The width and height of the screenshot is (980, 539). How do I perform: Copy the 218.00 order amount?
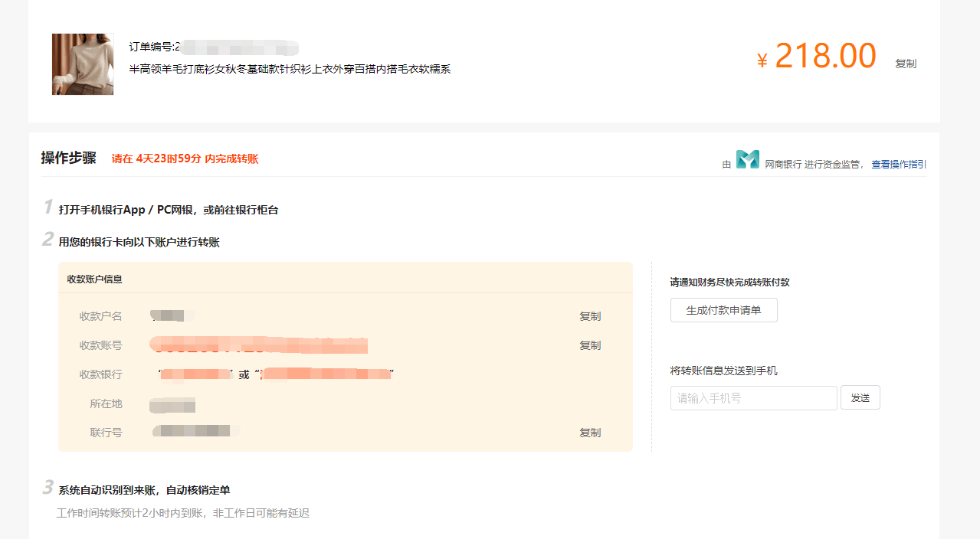(905, 64)
